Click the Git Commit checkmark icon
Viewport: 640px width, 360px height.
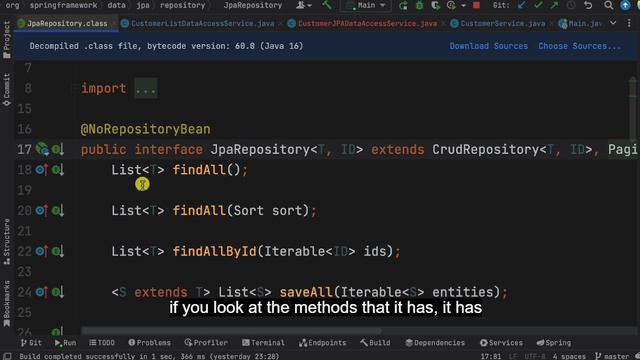pyautogui.click(x=538, y=5)
